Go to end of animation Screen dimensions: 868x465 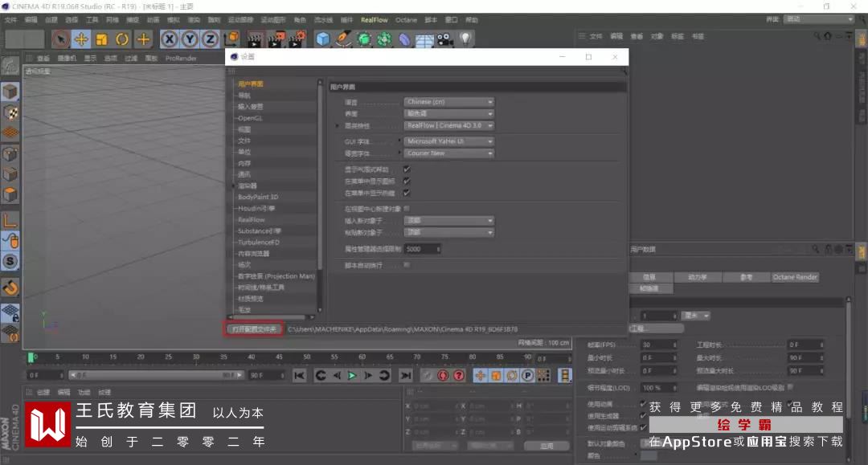[x=406, y=375]
